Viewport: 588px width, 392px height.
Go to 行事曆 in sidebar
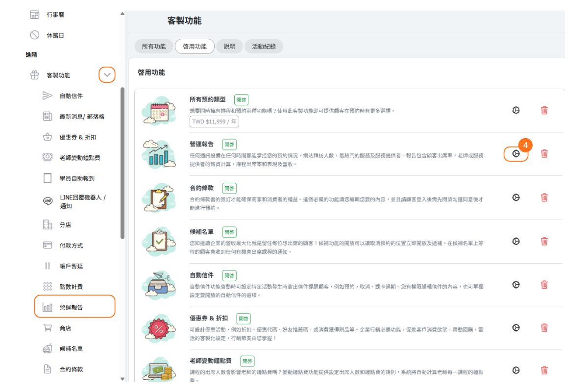click(55, 15)
